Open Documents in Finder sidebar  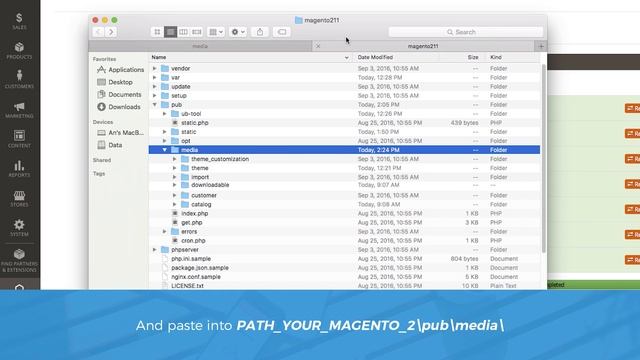[x=119, y=94]
